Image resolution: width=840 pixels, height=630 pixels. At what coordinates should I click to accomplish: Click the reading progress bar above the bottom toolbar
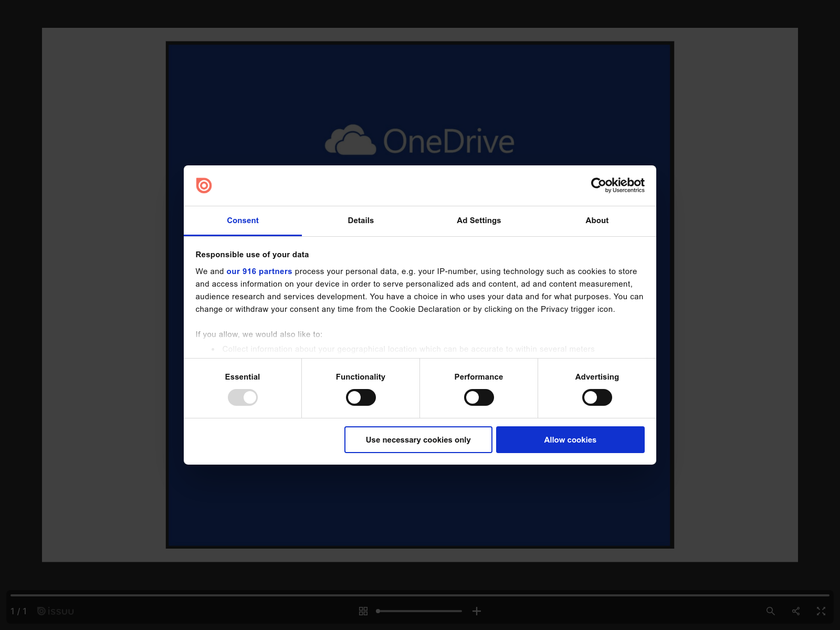[x=420, y=595]
